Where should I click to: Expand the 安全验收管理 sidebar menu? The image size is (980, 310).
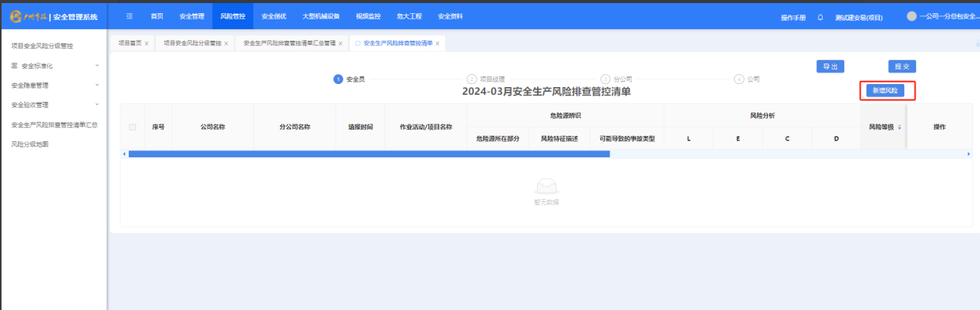coord(96,104)
